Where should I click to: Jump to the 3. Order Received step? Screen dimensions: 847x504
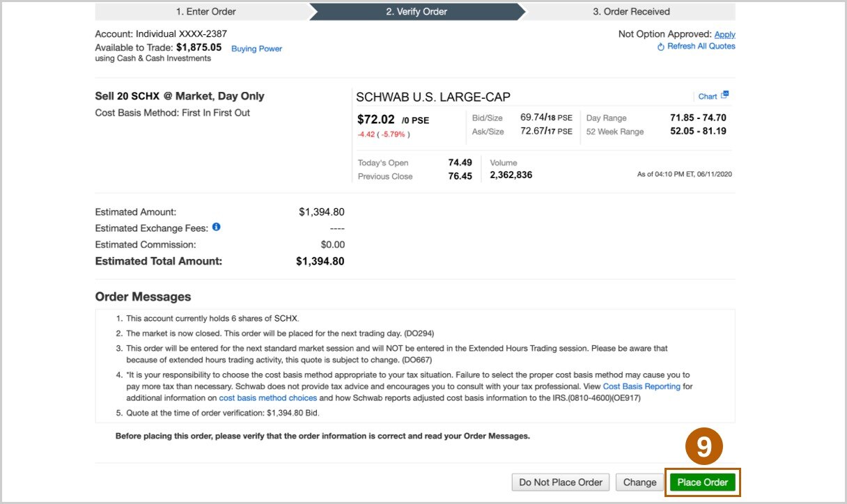631,12
